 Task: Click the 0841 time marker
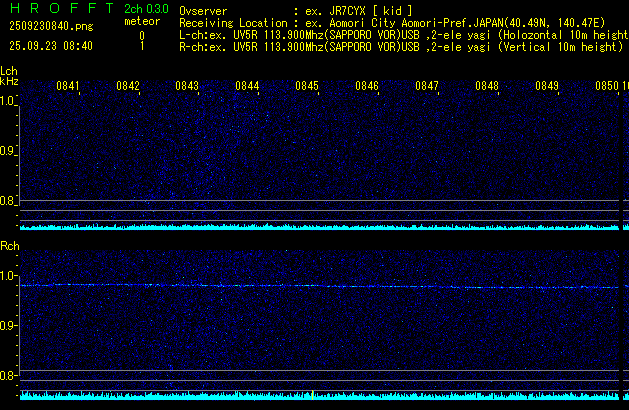[68, 87]
